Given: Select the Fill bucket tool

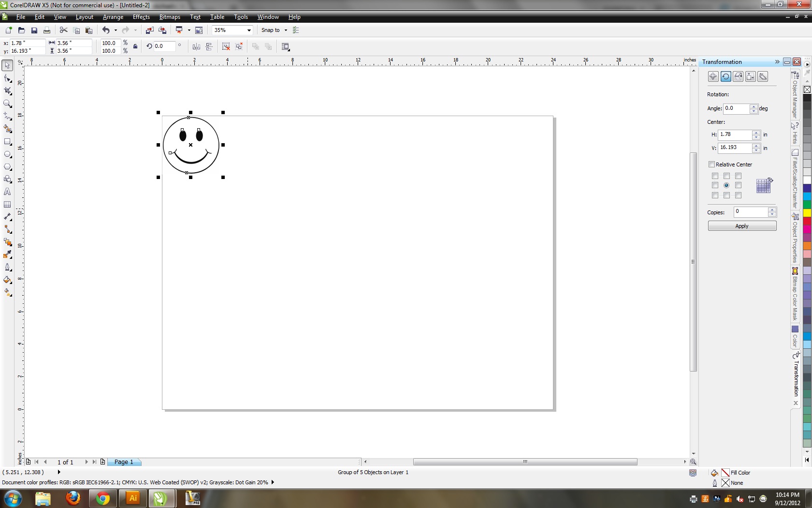Looking at the screenshot, I should [x=7, y=280].
